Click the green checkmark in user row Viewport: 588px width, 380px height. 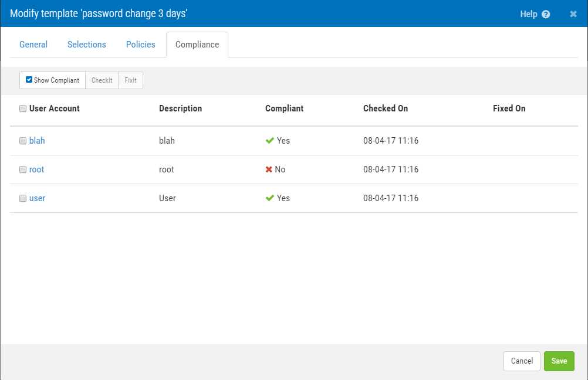(x=269, y=198)
